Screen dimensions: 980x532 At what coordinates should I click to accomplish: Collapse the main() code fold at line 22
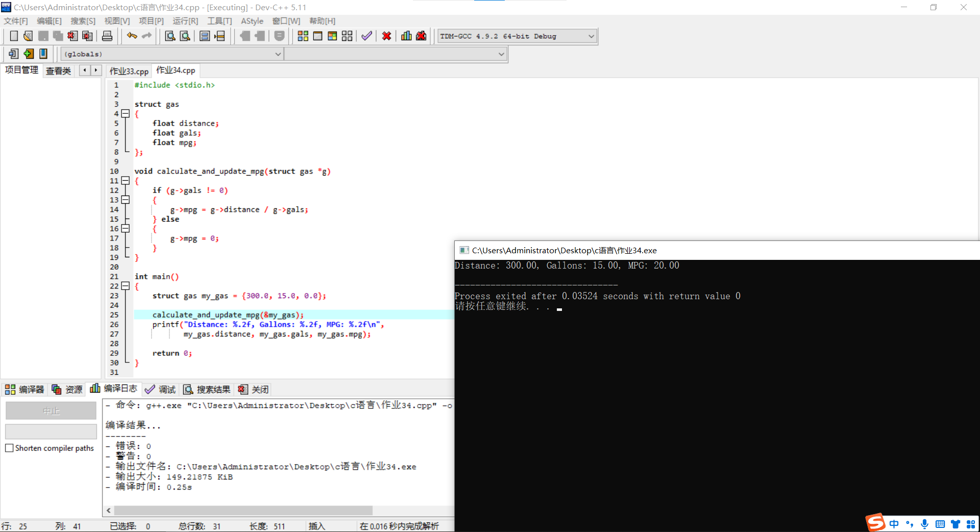[126, 286]
